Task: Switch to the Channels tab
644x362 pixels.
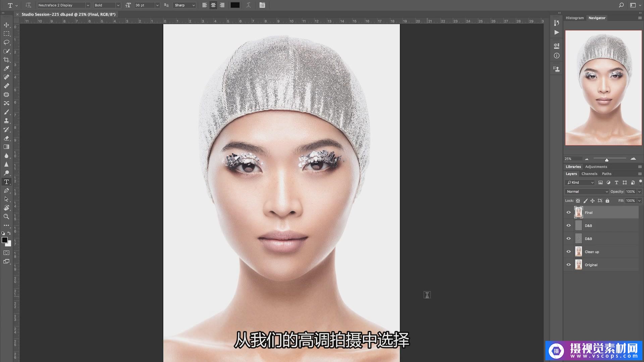Action: pyautogui.click(x=589, y=174)
